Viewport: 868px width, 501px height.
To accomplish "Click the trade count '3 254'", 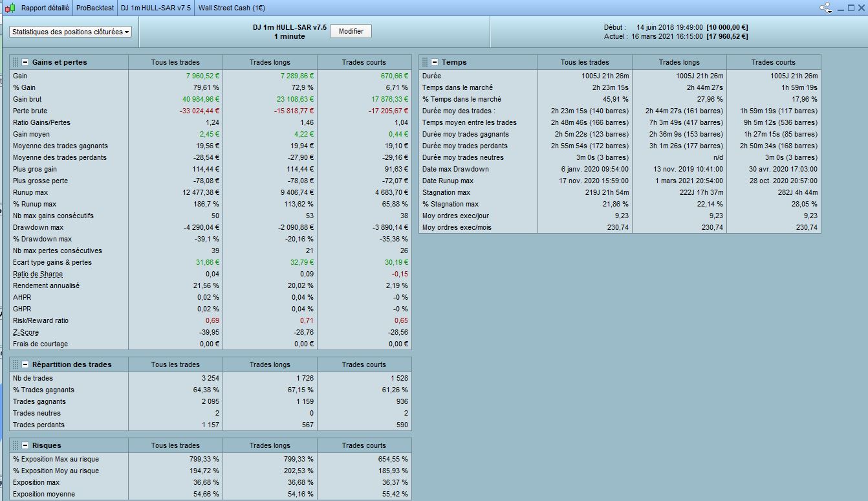I will click(x=210, y=378).
